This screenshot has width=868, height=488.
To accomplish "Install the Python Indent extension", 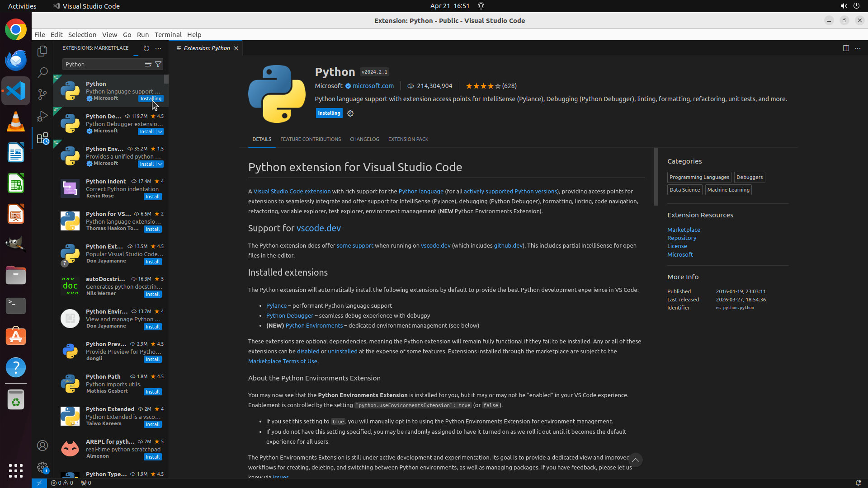I will [152, 197].
